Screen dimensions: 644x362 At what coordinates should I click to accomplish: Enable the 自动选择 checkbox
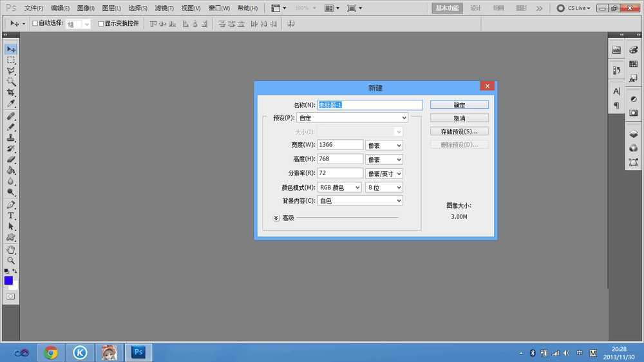pos(35,24)
